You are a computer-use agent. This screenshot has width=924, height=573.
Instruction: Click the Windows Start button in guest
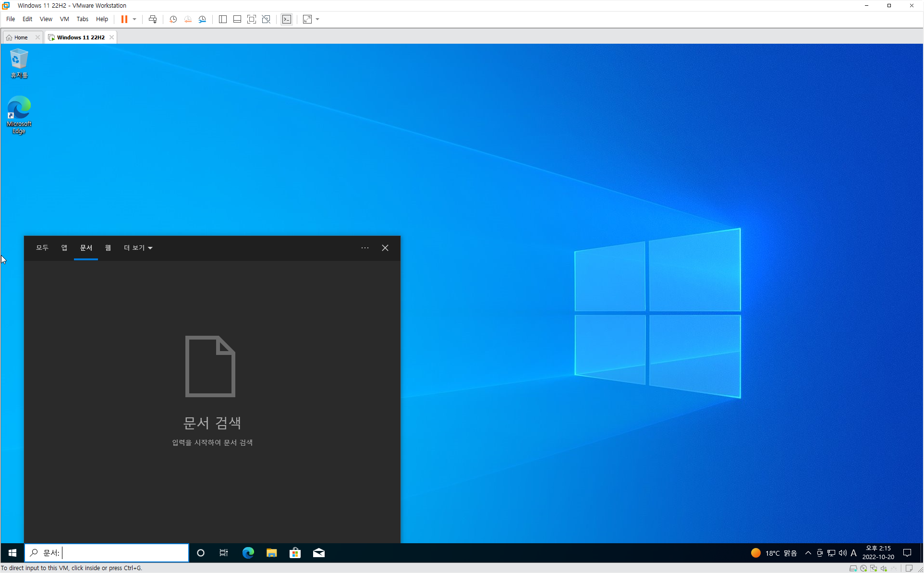click(12, 553)
